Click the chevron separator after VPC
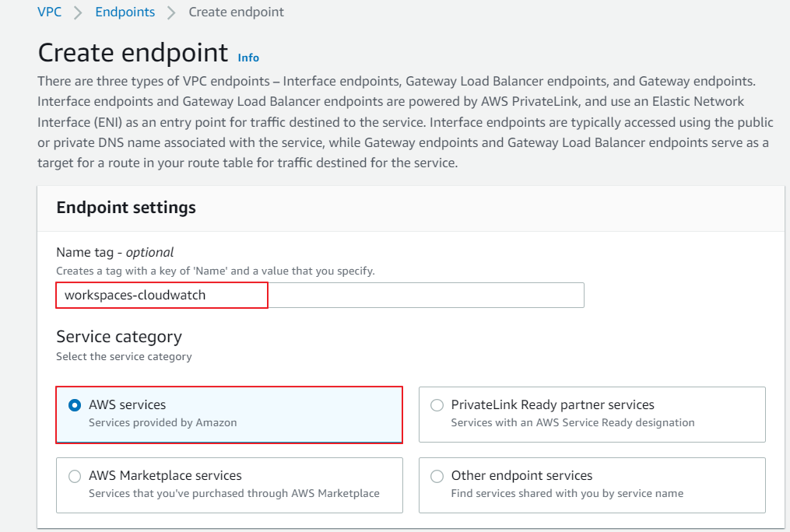Image resolution: width=790 pixels, height=532 pixels. click(78, 13)
